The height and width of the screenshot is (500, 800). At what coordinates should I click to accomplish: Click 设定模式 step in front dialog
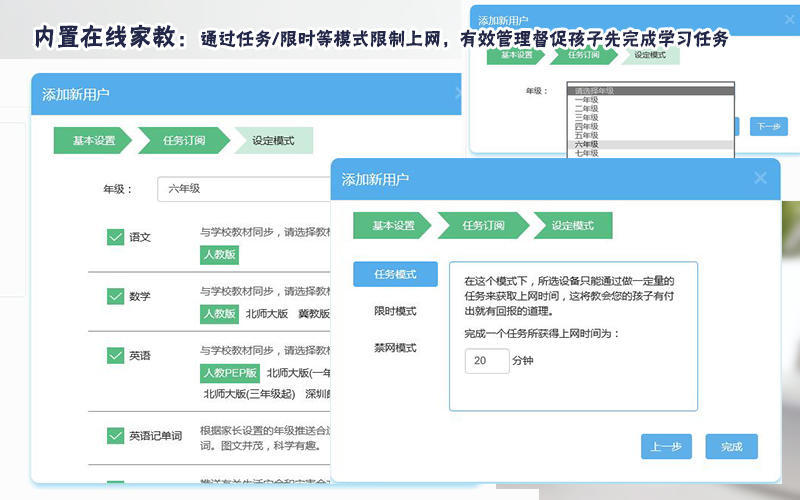click(573, 226)
